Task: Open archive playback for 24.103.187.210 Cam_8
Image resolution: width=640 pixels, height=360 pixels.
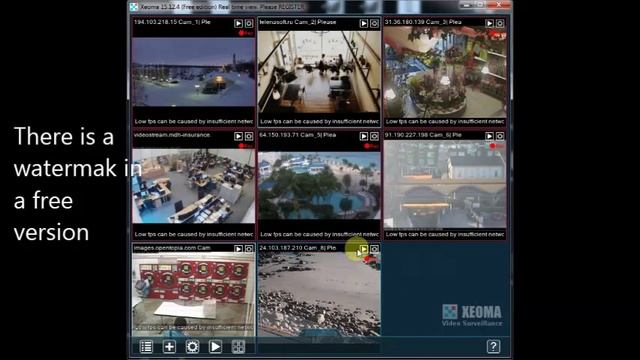Action: coord(364,249)
